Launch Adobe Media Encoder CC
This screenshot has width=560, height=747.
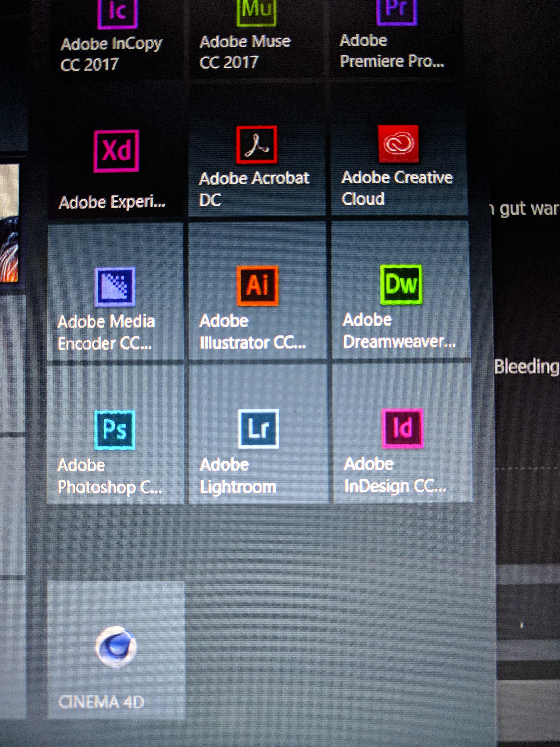(x=115, y=287)
